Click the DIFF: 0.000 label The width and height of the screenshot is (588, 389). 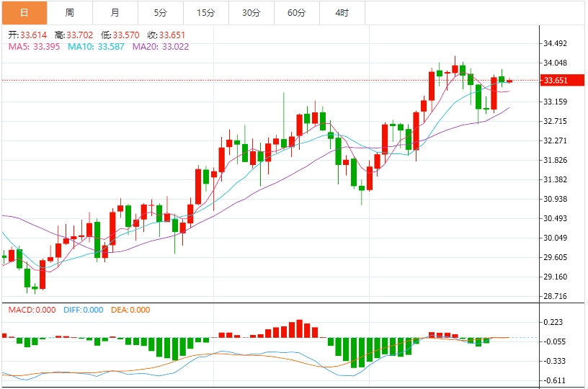[84, 310]
